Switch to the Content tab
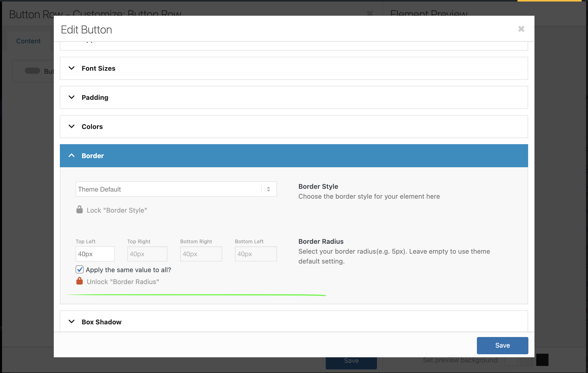 tap(28, 41)
